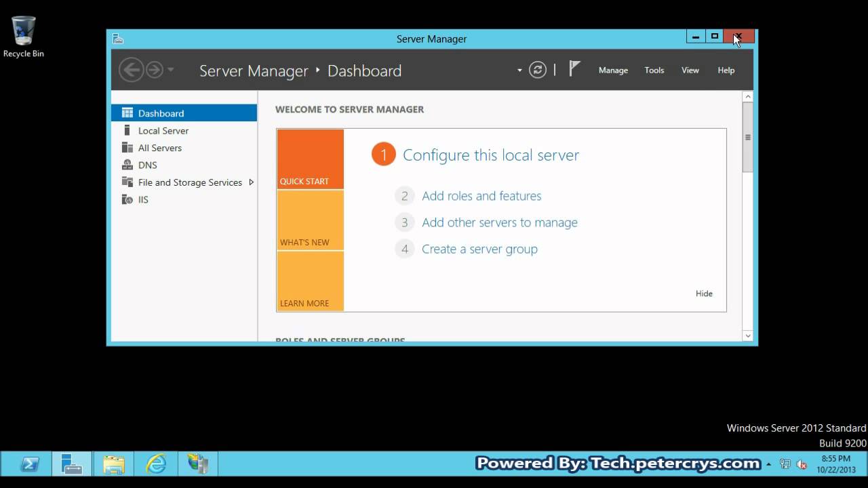This screenshot has width=868, height=488.
Task: Open the Quick Start tile
Action: (x=310, y=159)
